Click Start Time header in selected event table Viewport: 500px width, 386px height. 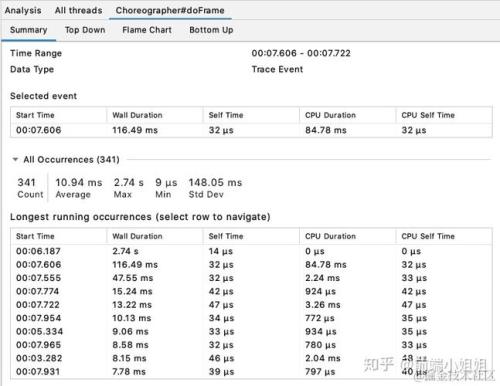[x=35, y=115]
